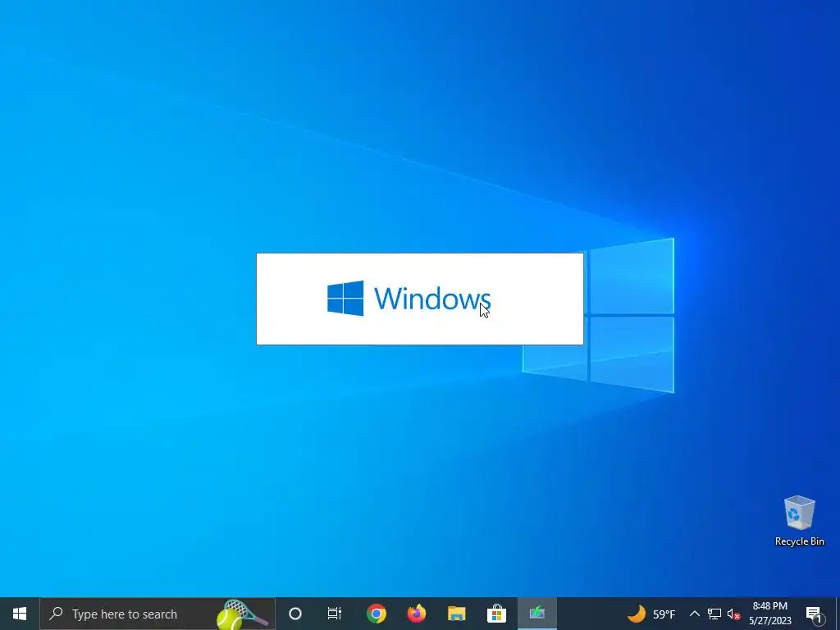
Task: Open the Windows Start menu
Action: click(x=20, y=614)
